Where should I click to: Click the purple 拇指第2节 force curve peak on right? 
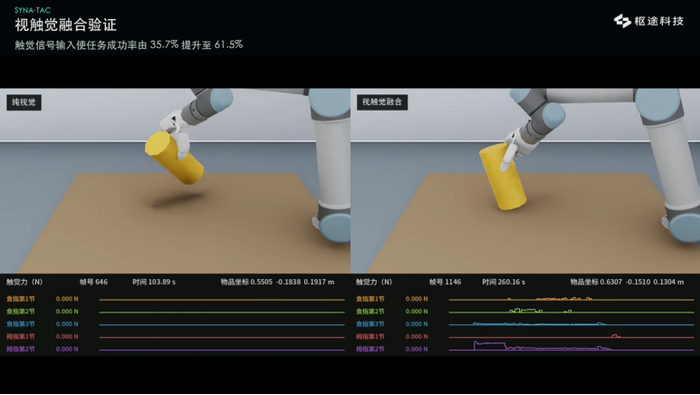click(489, 343)
